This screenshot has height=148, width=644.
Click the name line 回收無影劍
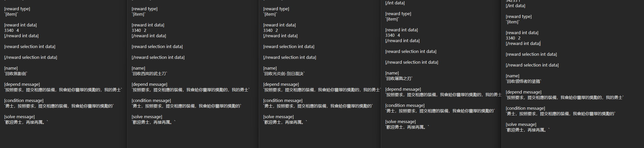tap(16, 74)
